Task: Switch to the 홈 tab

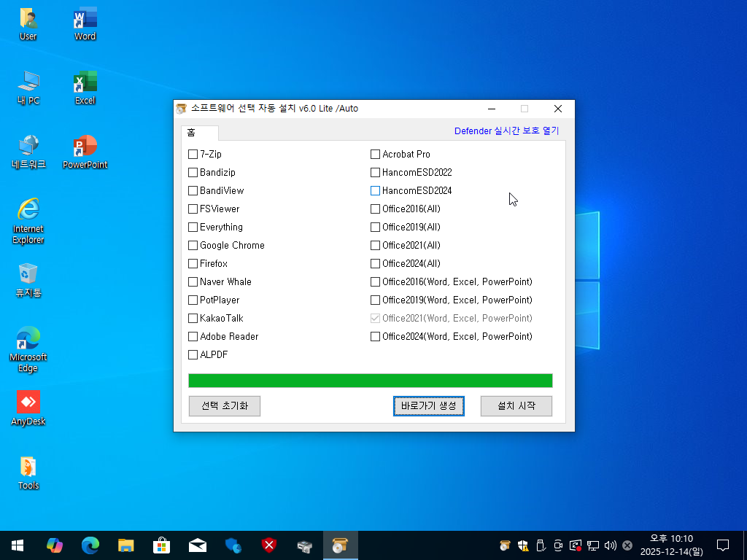Action: click(x=200, y=133)
